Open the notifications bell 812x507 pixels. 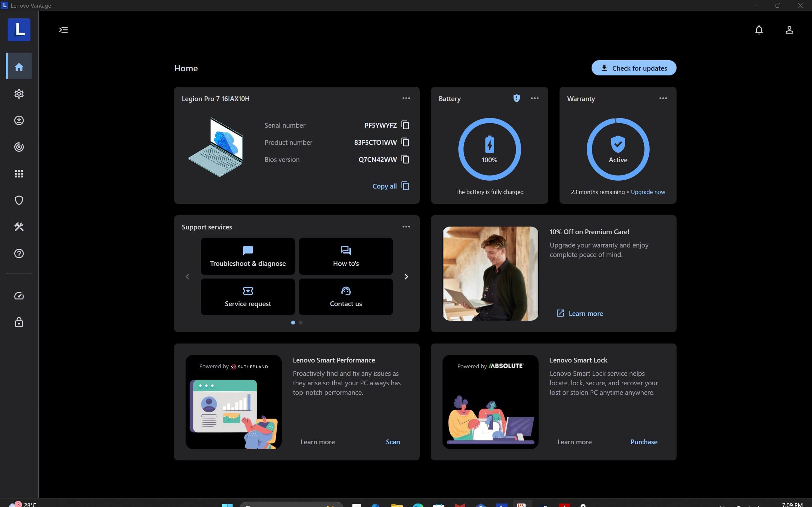pos(759,30)
